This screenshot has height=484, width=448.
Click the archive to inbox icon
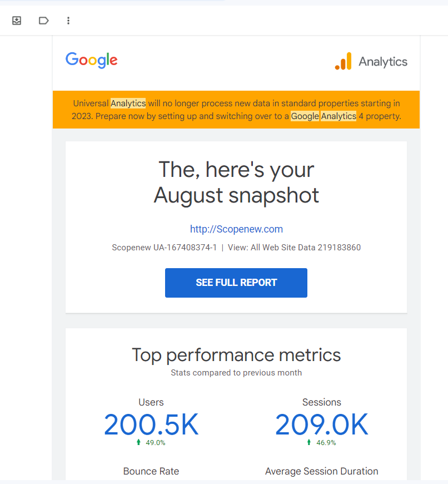coord(17,20)
